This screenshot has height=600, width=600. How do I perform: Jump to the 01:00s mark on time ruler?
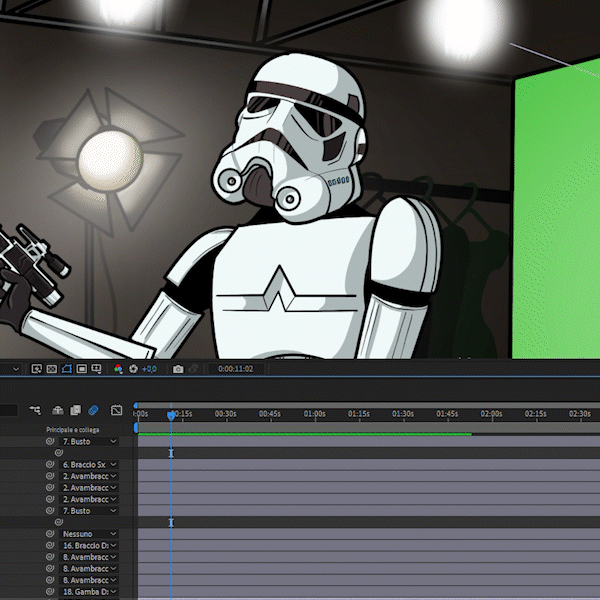tap(314, 414)
